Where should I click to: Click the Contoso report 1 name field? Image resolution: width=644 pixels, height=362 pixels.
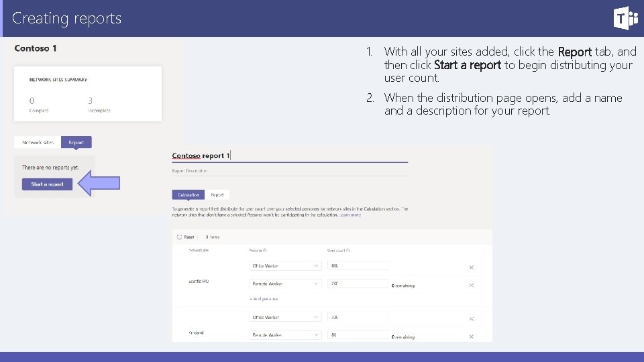pos(290,156)
